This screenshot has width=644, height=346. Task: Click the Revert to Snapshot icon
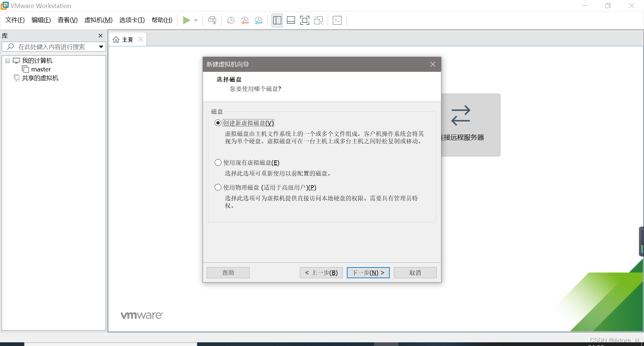[245, 20]
